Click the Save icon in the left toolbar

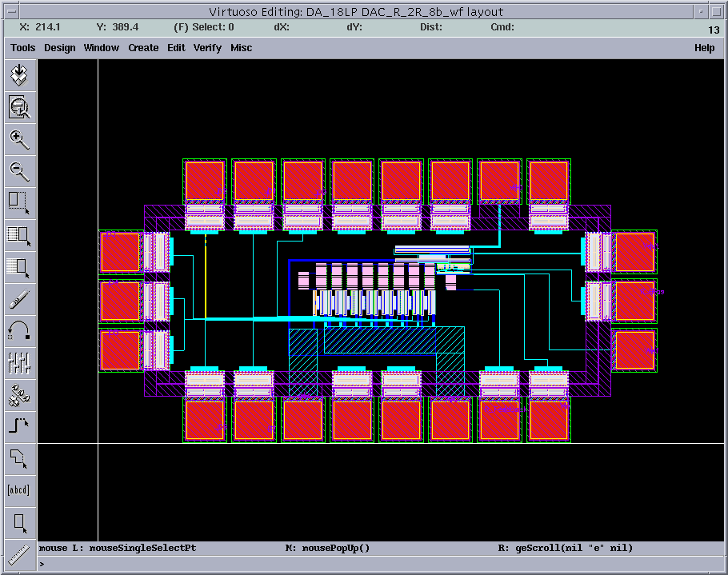click(x=19, y=76)
